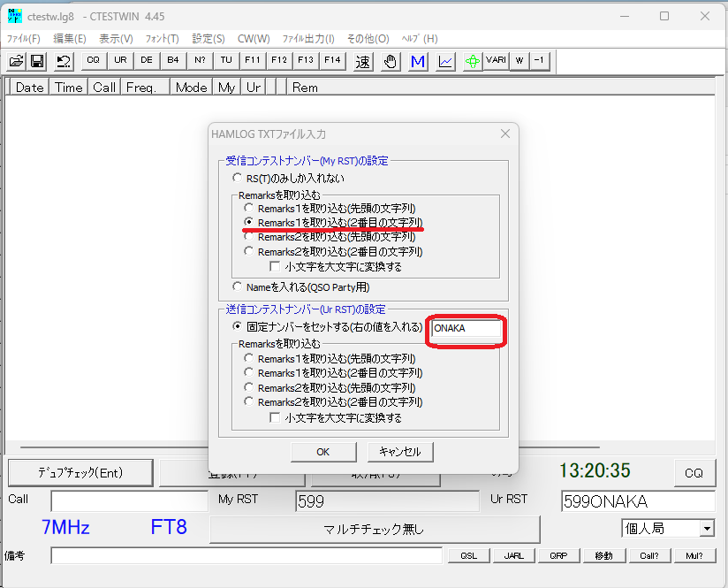728x588 pixels.
Task: Click the hand stop toolbar icon
Action: tap(391, 61)
